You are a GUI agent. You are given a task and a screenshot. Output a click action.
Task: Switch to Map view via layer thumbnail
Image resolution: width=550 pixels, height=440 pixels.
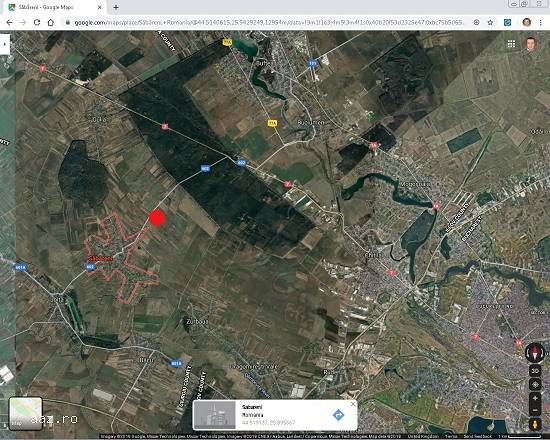pyautogui.click(x=25, y=413)
